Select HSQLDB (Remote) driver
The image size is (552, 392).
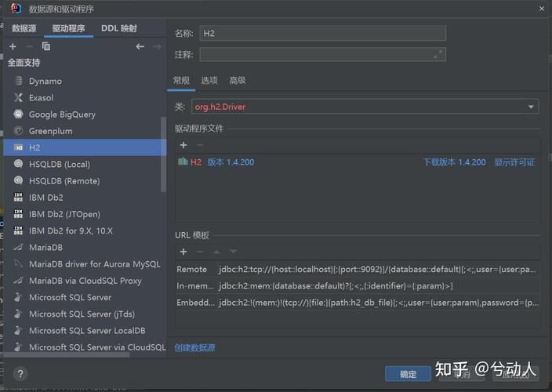[x=85, y=181]
